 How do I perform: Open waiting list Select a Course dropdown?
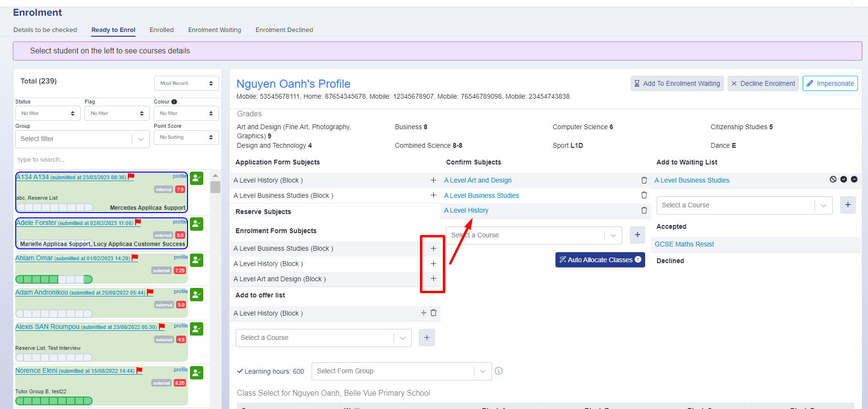tap(745, 205)
